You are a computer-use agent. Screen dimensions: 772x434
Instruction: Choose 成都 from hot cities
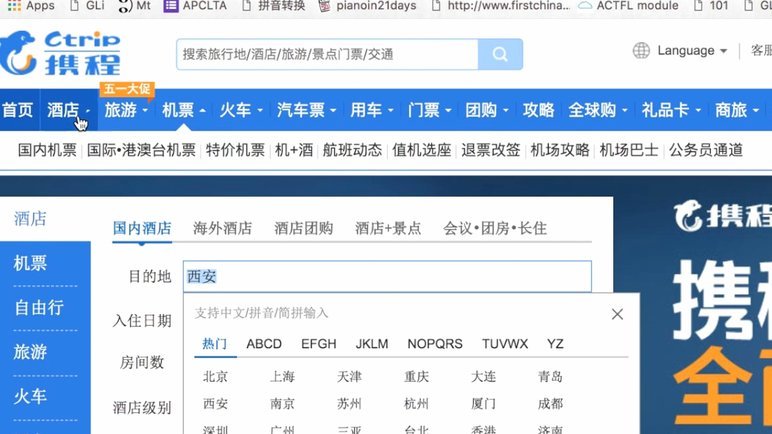point(550,404)
